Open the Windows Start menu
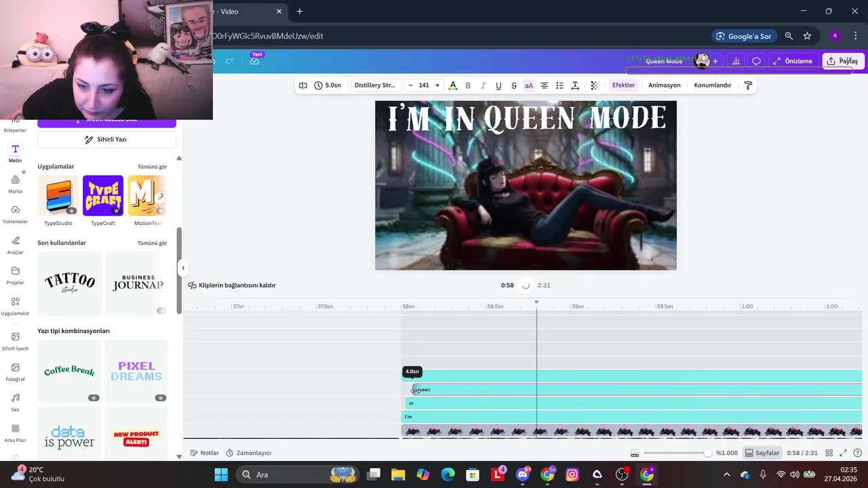 pos(221,474)
